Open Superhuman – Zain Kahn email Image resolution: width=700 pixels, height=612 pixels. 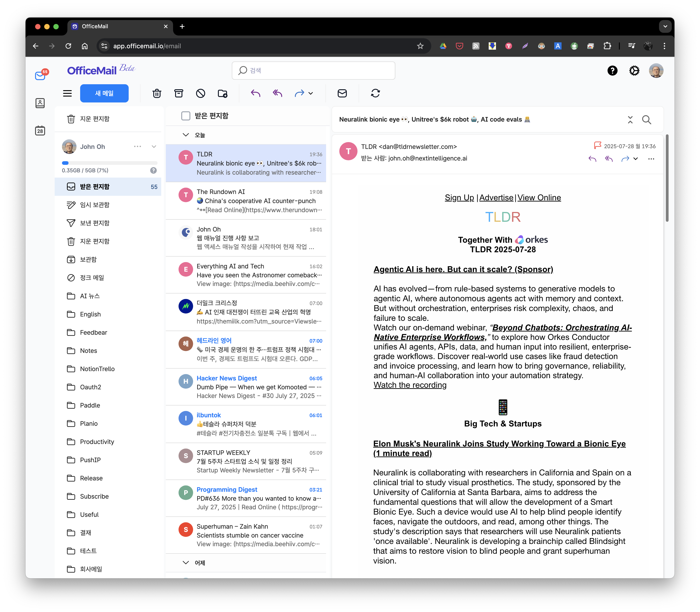(246, 535)
